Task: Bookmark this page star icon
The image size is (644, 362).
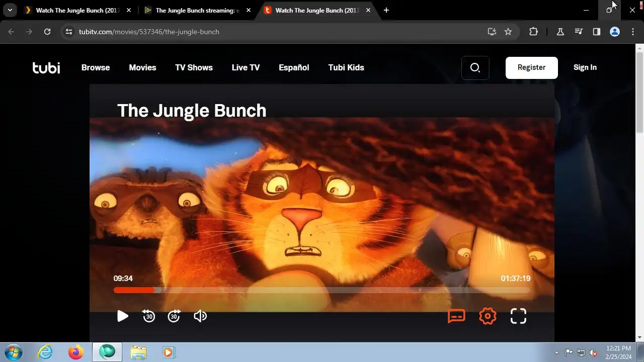Action: pos(508,32)
